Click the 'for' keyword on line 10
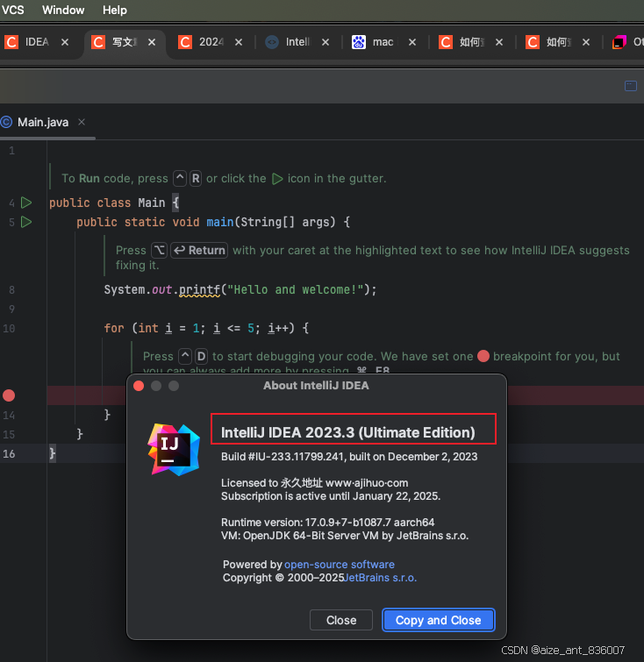The image size is (644, 662). [x=114, y=328]
